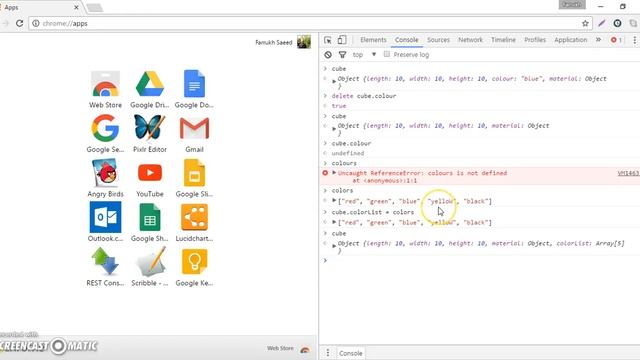Activate the DevTools inspect element tool

tap(328, 40)
